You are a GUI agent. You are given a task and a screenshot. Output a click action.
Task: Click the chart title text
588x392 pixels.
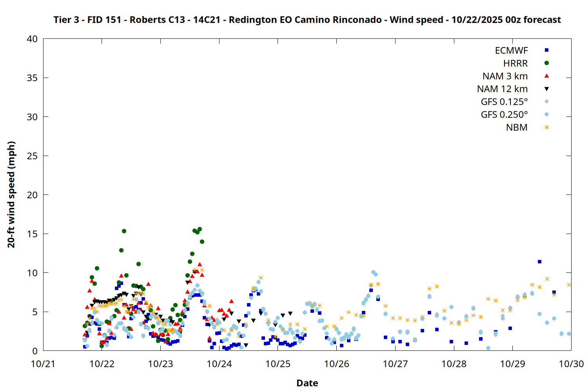[x=307, y=20]
